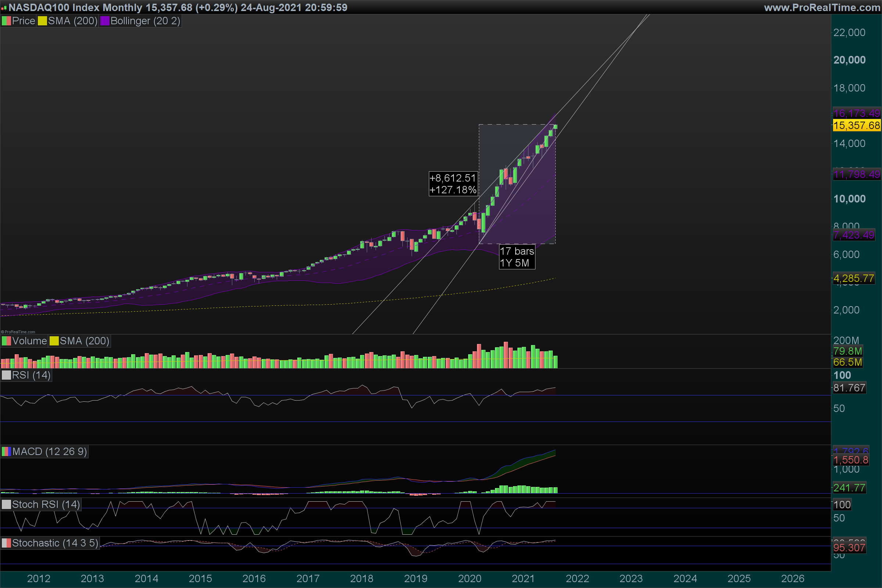Open the www.ProRealTime.com link
The width and height of the screenshot is (882, 588).
click(x=822, y=7)
